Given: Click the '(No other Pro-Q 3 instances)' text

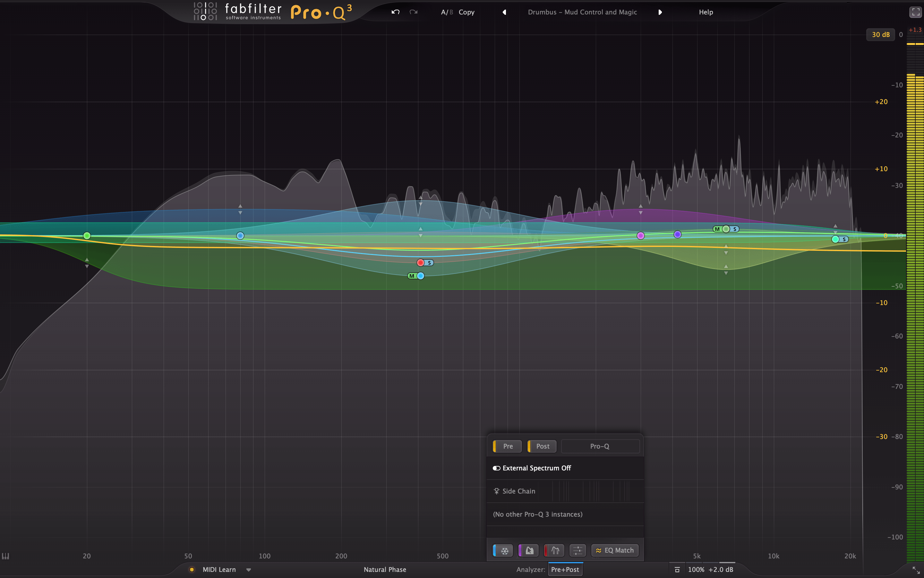Looking at the screenshot, I should point(538,514).
